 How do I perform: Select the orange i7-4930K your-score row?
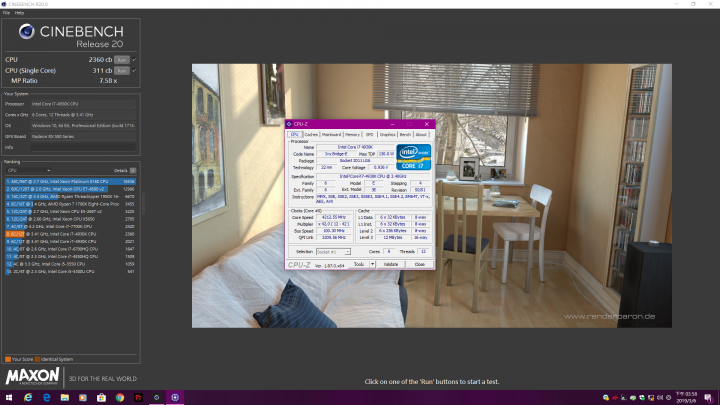coord(70,234)
